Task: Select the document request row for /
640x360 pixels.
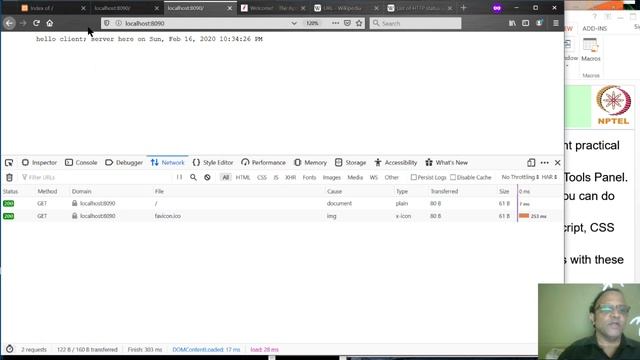Action: click(282, 203)
